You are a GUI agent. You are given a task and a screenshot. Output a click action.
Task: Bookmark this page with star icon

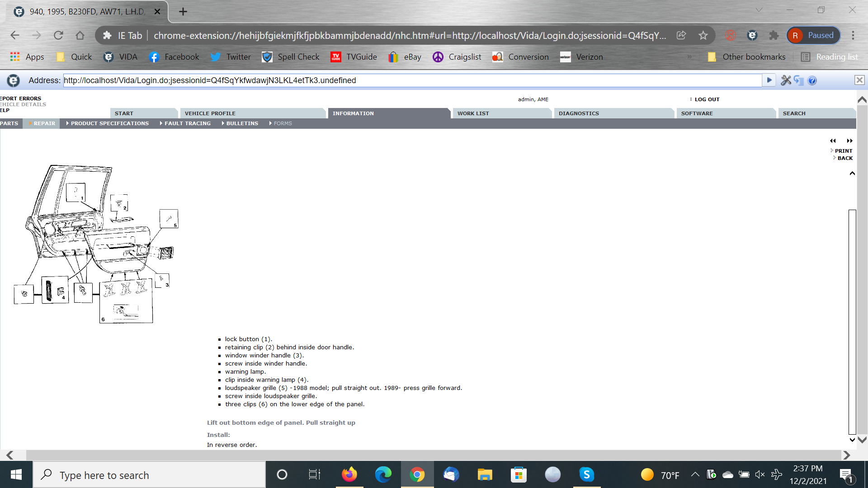click(703, 35)
